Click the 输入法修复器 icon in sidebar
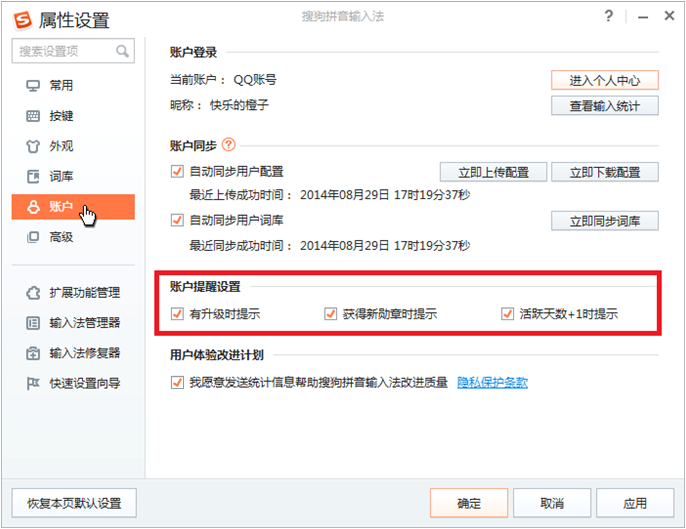This screenshot has width=686, height=529. pyautogui.click(x=32, y=353)
